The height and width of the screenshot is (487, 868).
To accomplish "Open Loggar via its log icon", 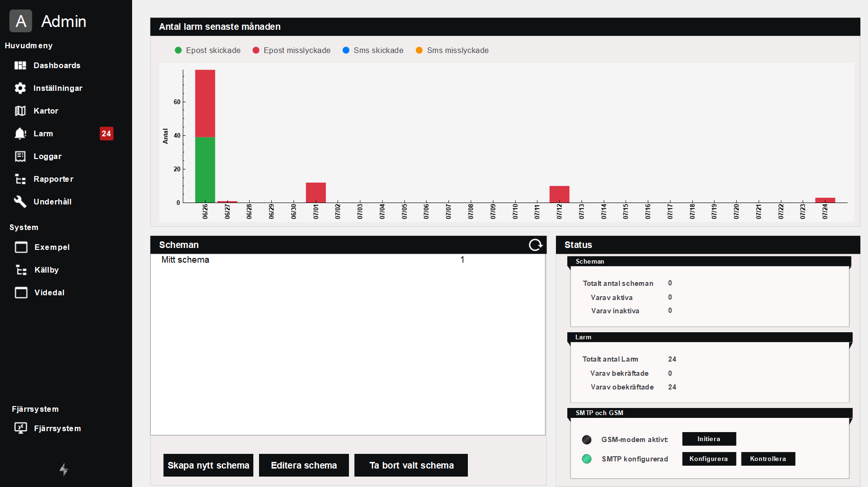I will point(20,156).
